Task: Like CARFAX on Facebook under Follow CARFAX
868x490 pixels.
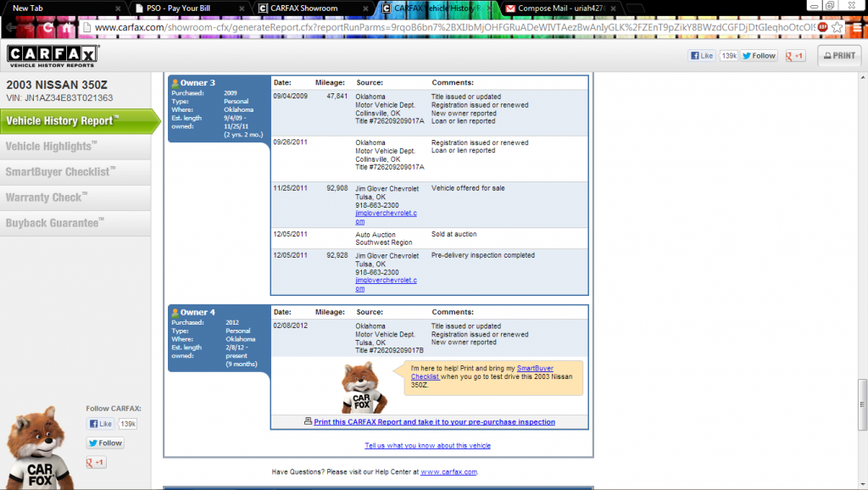Action: pos(101,424)
